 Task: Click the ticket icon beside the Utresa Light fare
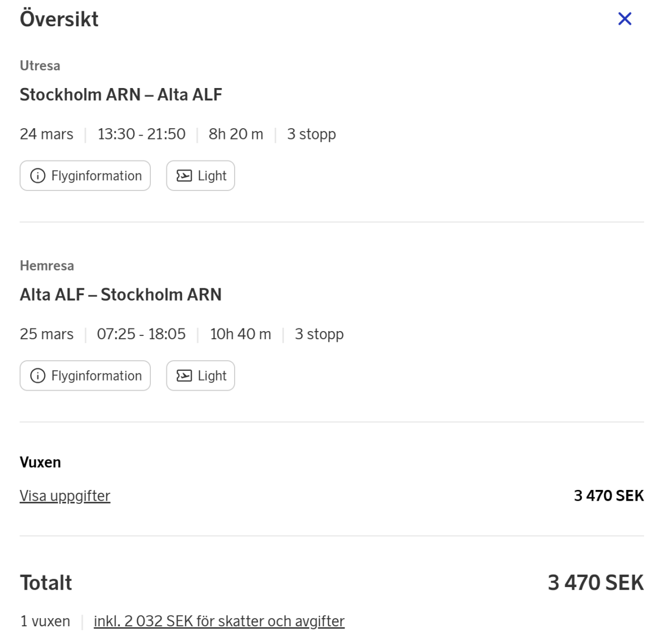click(184, 176)
